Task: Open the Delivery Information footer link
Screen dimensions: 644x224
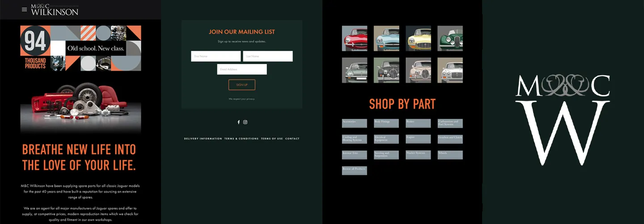Action: coord(203,138)
